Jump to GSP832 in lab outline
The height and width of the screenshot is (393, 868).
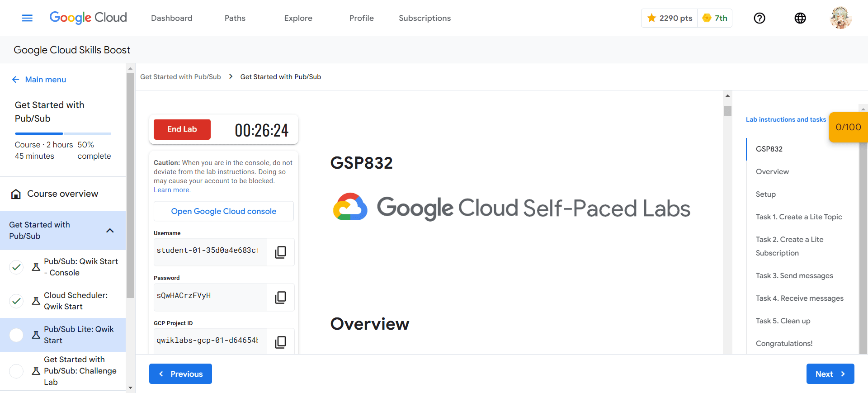point(769,149)
